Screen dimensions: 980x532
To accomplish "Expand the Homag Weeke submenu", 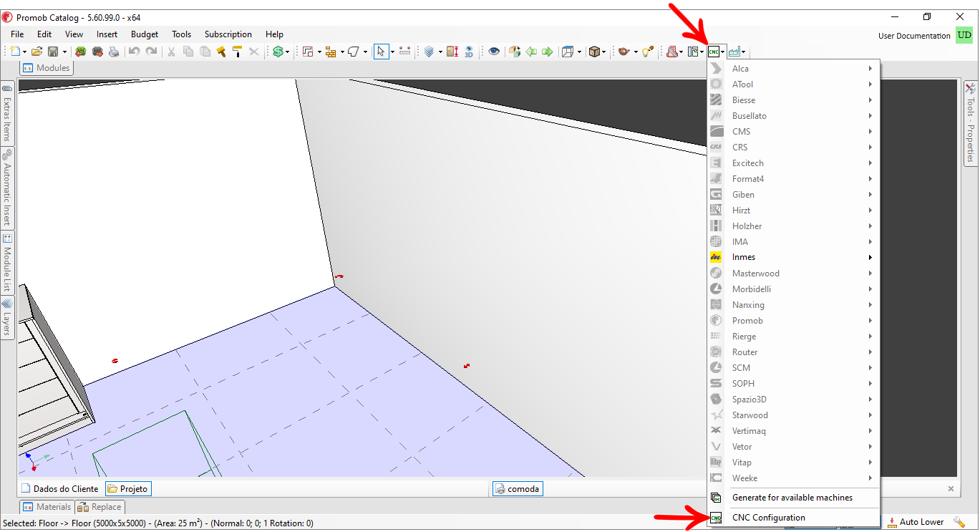I will tap(792, 478).
